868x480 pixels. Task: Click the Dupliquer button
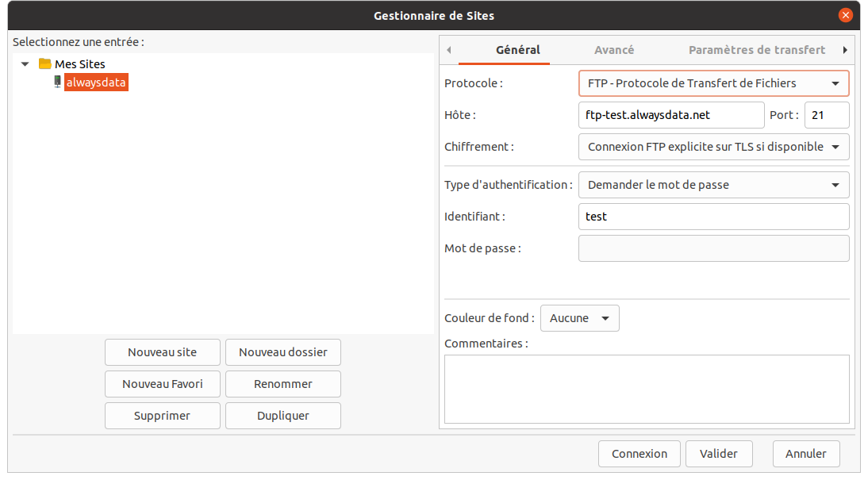click(x=283, y=416)
